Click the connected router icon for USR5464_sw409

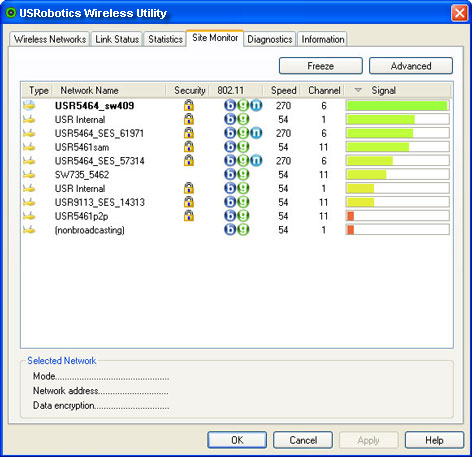pos(29,105)
